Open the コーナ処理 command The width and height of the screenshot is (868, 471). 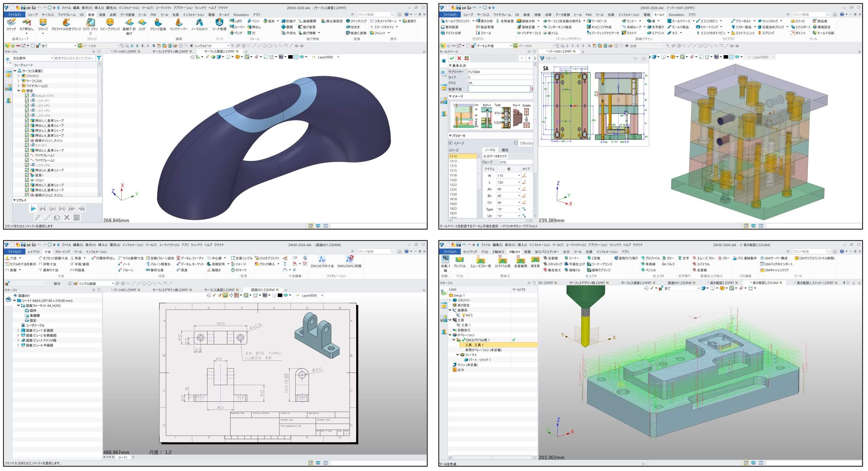219,25
